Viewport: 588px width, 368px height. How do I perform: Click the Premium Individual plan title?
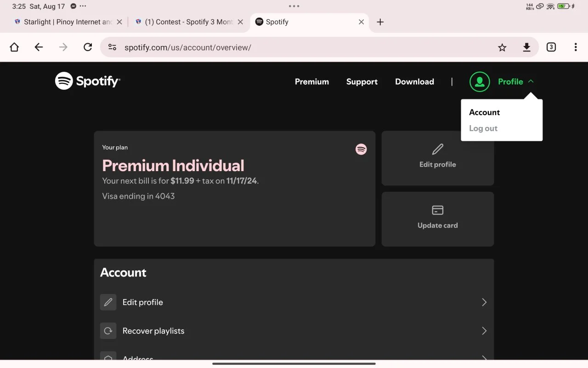click(x=173, y=165)
